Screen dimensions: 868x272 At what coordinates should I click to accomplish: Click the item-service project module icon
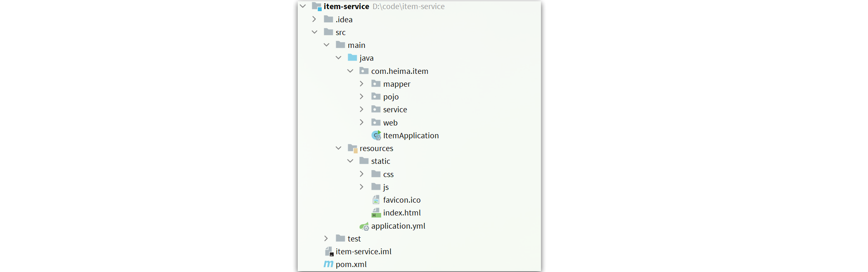click(x=317, y=7)
